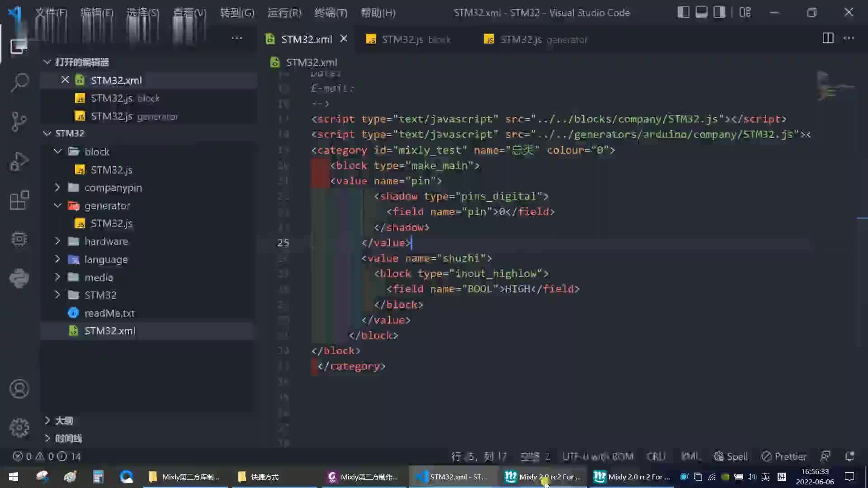The image size is (868, 488).
Task: Open Explorer panel More Actions menu
Action: (237, 38)
